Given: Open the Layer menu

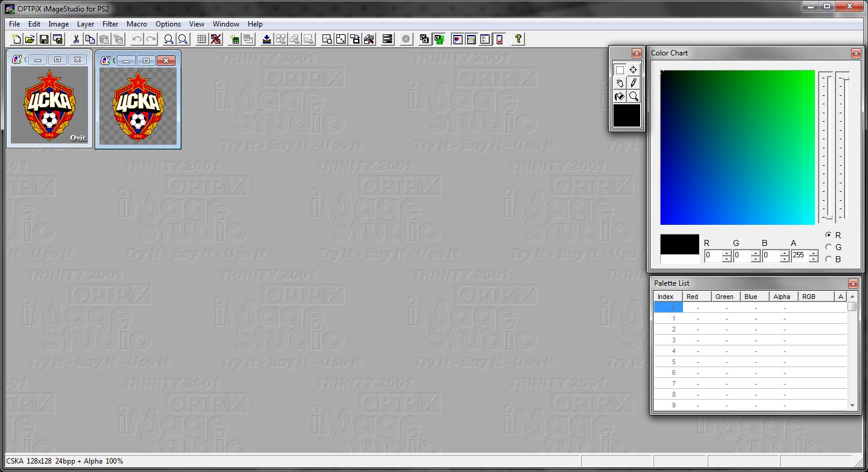Looking at the screenshot, I should pyautogui.click(x=86, y=24).
